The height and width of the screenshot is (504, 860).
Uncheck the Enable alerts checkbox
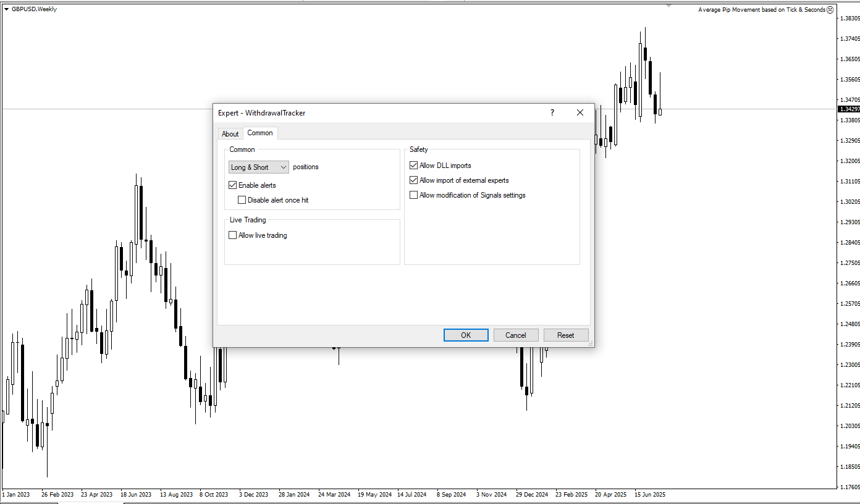click(x=233, y=185)
